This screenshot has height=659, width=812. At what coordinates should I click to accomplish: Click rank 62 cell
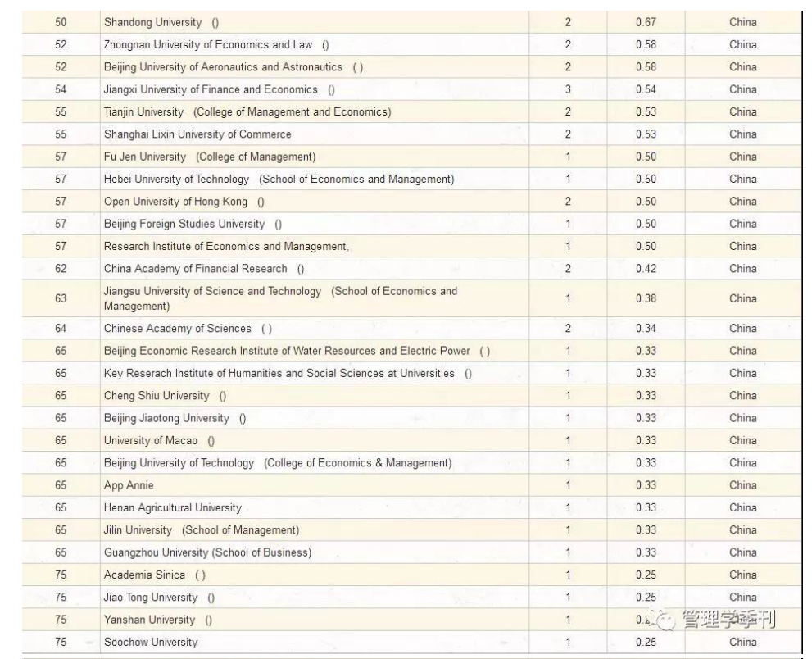click(61, 268)
